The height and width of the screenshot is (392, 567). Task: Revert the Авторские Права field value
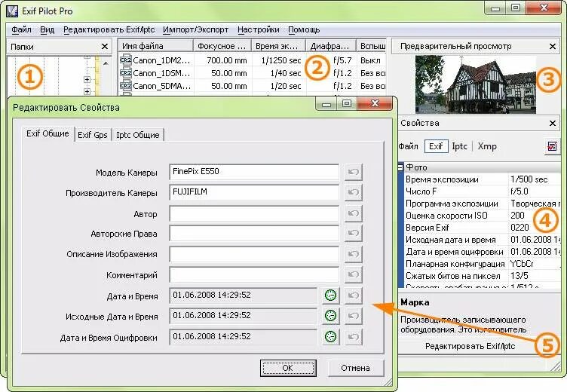pyautogui.click(x=353, y=234)
